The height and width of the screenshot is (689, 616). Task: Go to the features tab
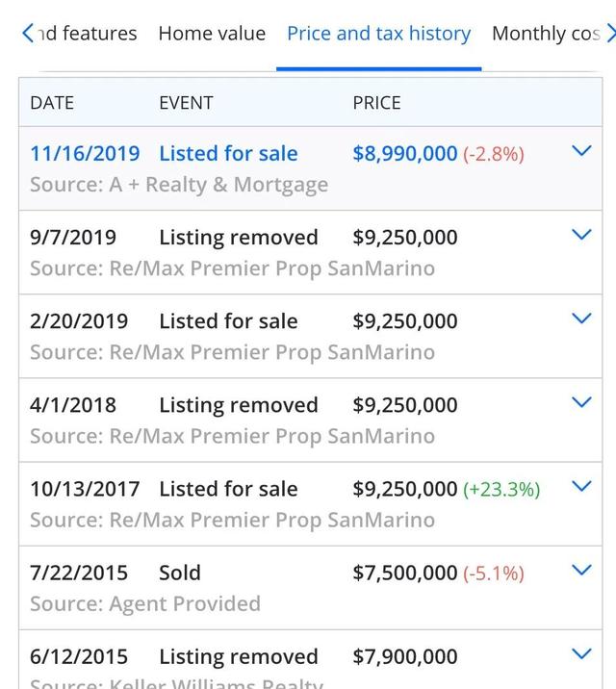coord(88,34)
